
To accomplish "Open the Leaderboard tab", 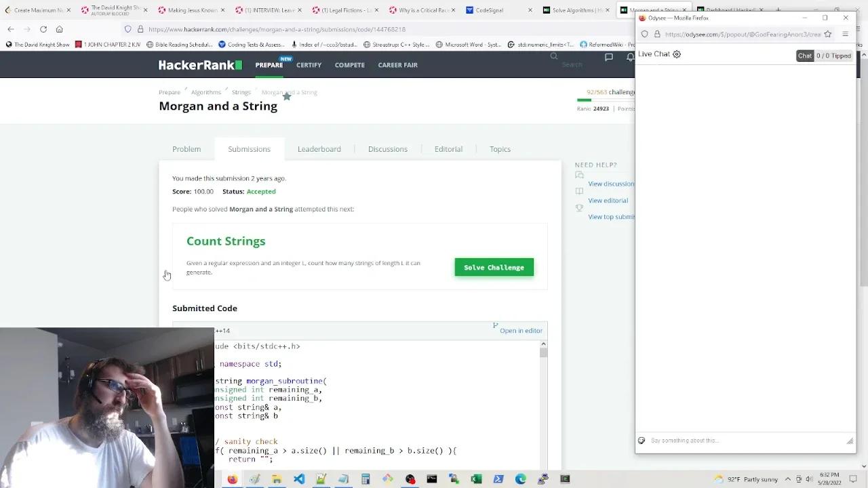I will 319,149.
